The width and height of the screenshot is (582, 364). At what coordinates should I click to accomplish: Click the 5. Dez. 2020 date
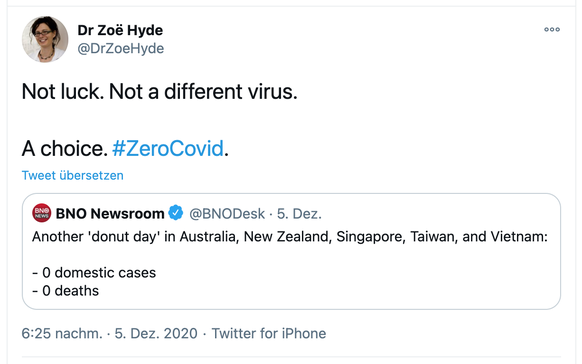[x=156, y=333]
